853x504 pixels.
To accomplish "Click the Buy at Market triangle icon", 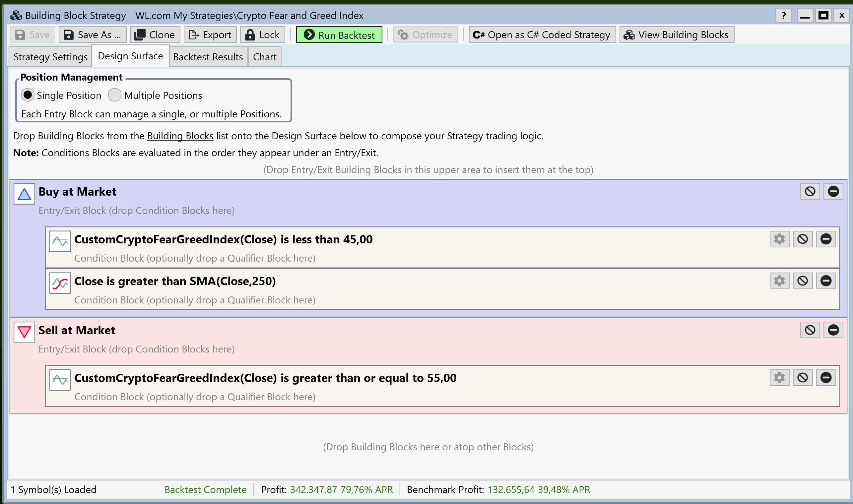I will pyautogui.click(x=24, y=194).
